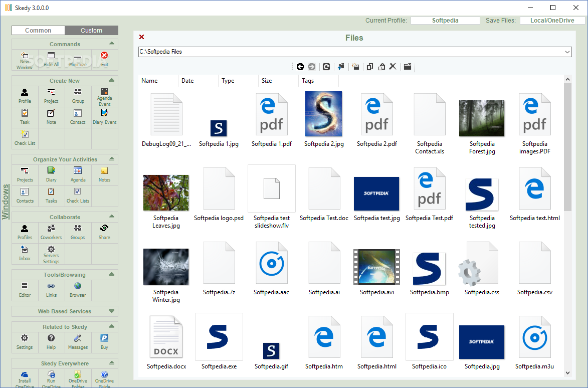
Task: Open Coworkers under Collaborate
Action: (51, 233)
